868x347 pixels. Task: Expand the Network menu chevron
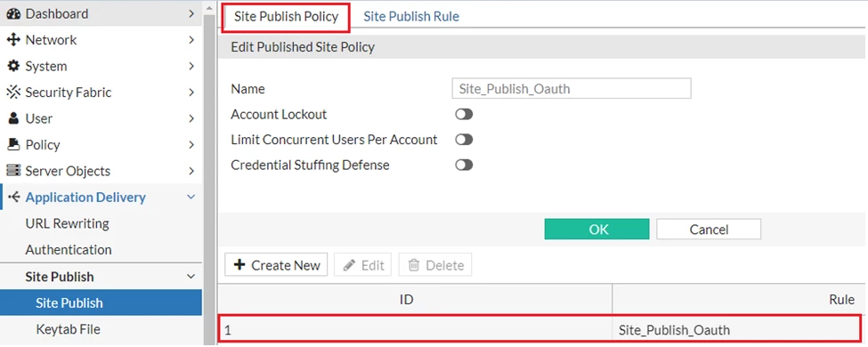[191, 40]
